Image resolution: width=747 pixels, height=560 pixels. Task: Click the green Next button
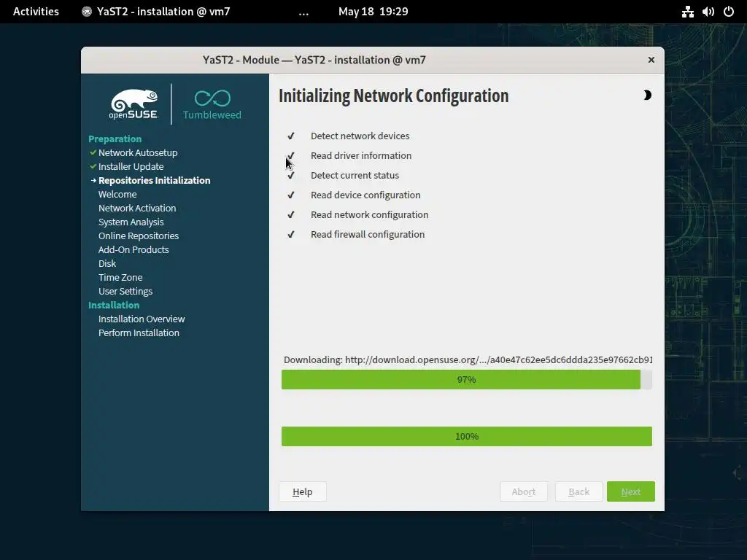click(631, 492)
